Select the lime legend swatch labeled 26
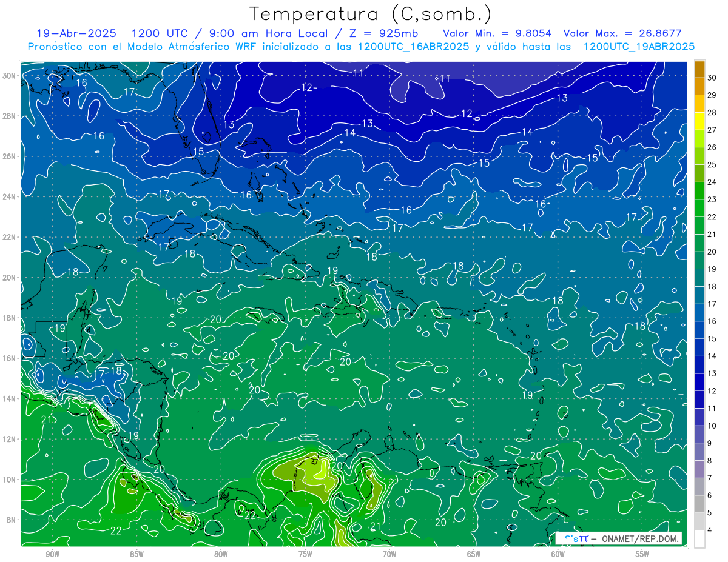This screenshot has width=728, height=562. pos(699,139)
